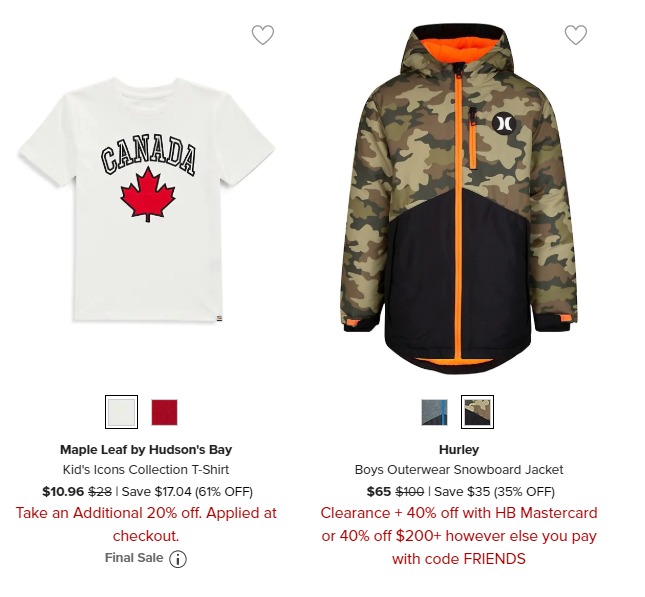Favorite the Hurley jacket with heart icon
645x597 pixels.
click(575, 35)
